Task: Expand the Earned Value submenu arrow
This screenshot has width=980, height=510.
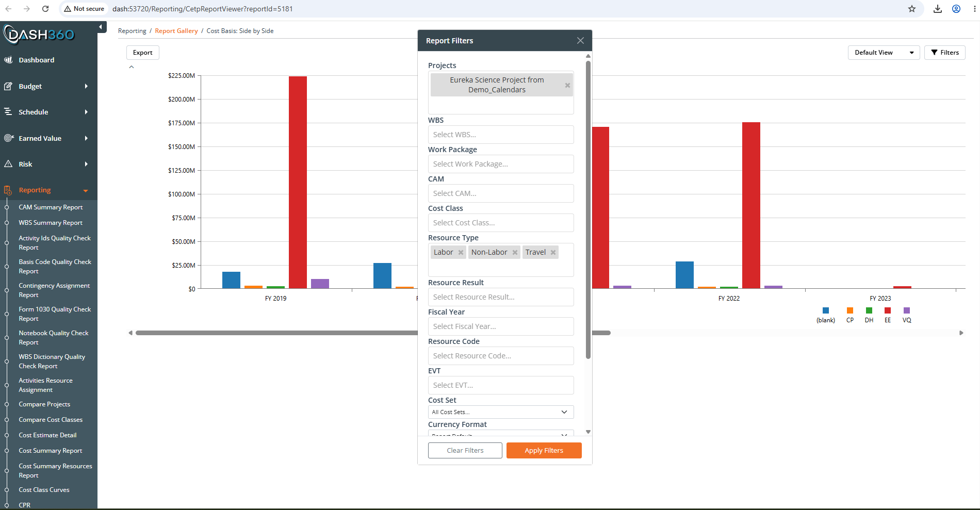Action: click(86, 138)
